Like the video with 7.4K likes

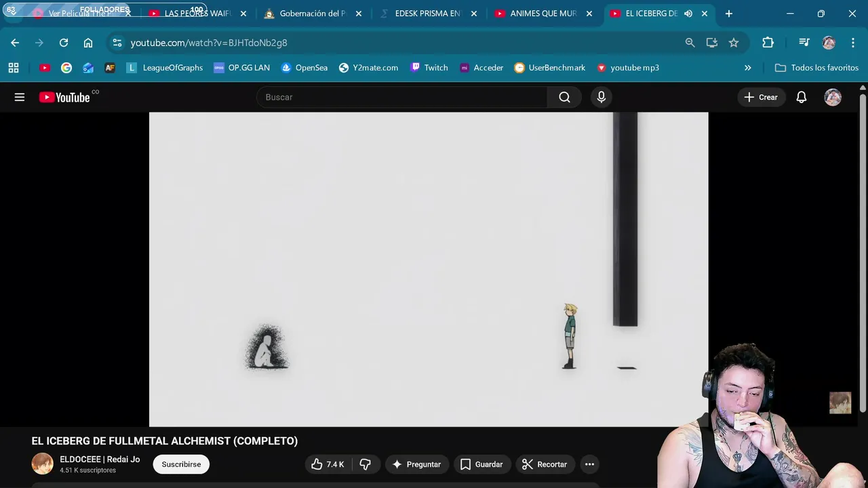click(x=328, y=464)
